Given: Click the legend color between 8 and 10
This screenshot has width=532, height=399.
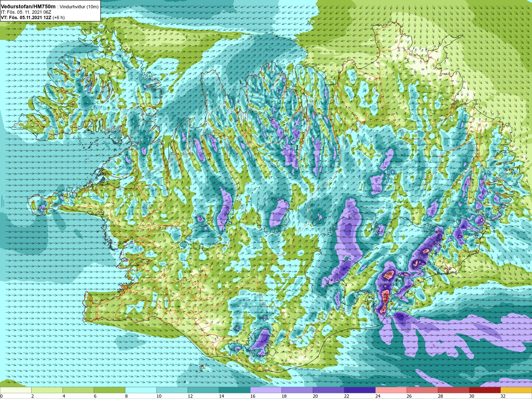Looking at the screenshot, I should (141, 390).
